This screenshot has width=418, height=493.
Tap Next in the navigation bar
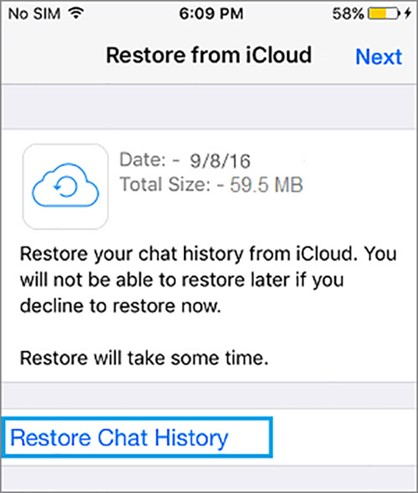point(379,57)
